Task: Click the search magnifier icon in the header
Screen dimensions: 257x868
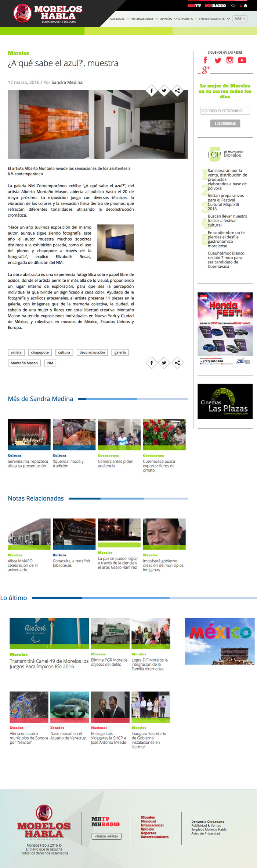Action: 233,6
